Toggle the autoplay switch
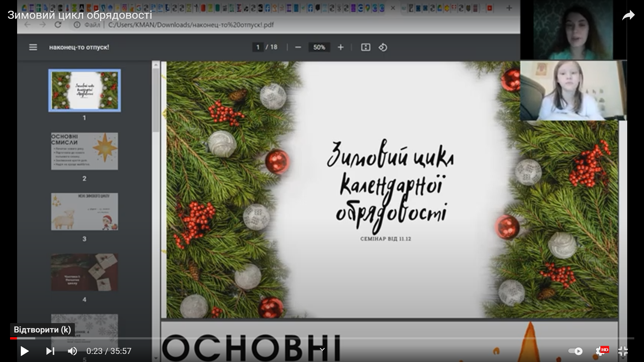The width and height of the screenshot is (644, 362). point(575,351)
